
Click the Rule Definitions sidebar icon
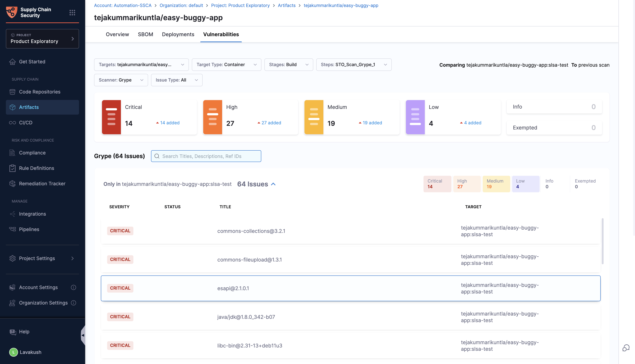pos(12,168)
